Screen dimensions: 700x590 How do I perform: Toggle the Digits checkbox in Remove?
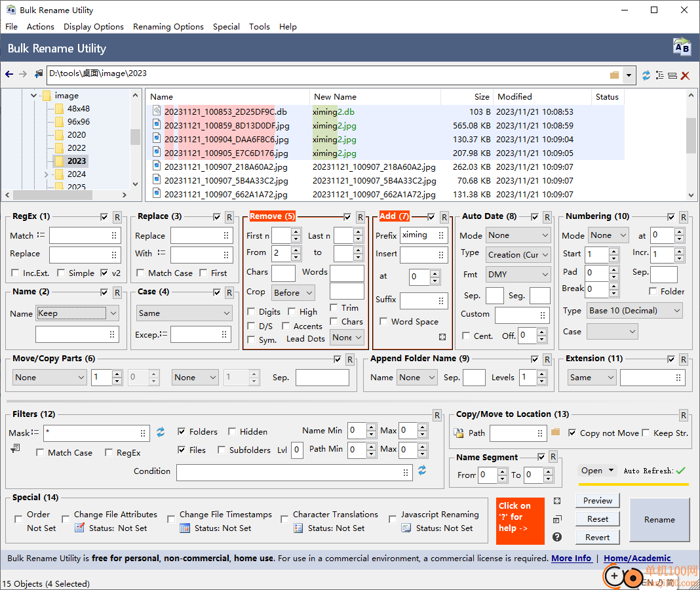(x=251, y=311)
